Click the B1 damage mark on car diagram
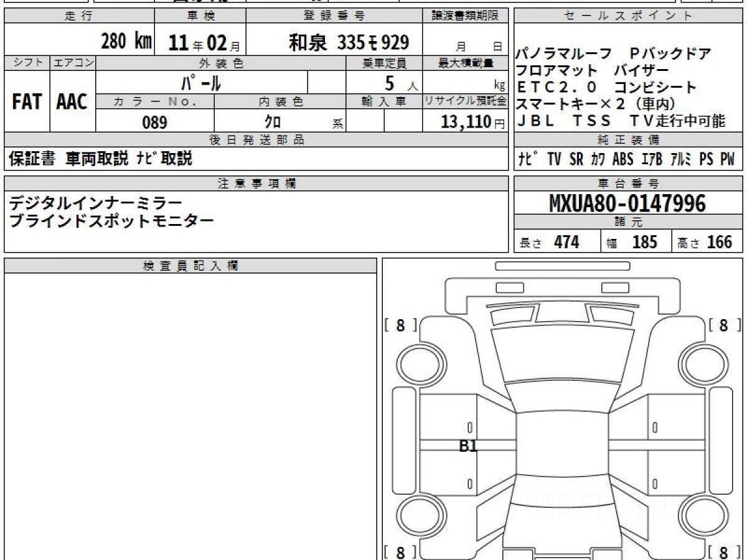Image resolution: width=747 pixels, height=560 pixels. (467, 446)
